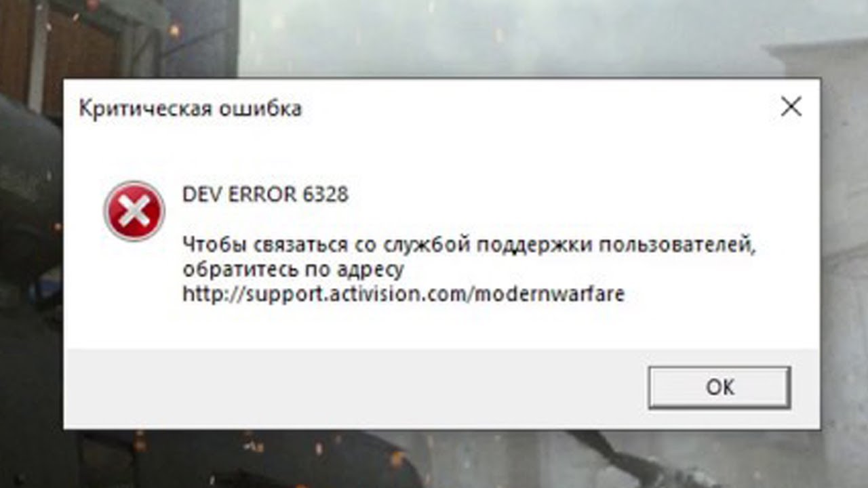Viewport: 868px width, 488px height.
Task: Click the modernwarfare part of the URL
Action: tap(548, 295)
